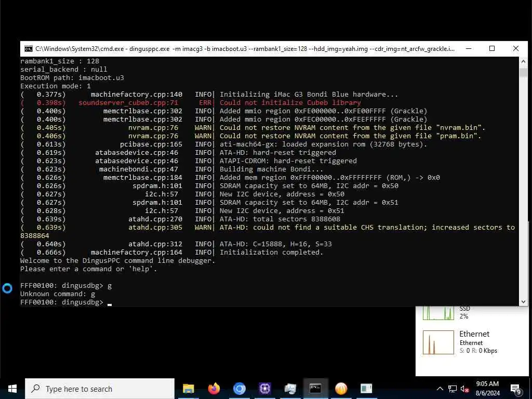Click the console scrollbar up arrow
532x399 pixels.
click(x=523, y=61)
